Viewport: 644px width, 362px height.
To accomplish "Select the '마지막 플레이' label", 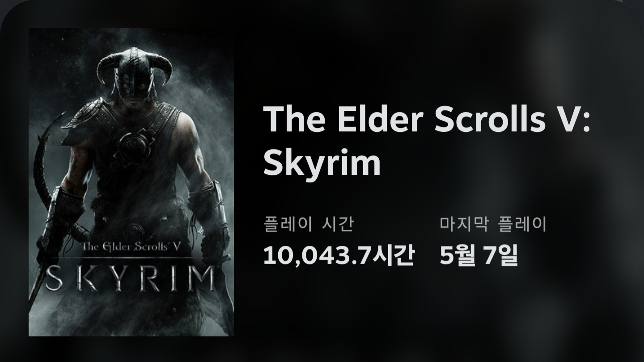I will click(x=493, y=224).
